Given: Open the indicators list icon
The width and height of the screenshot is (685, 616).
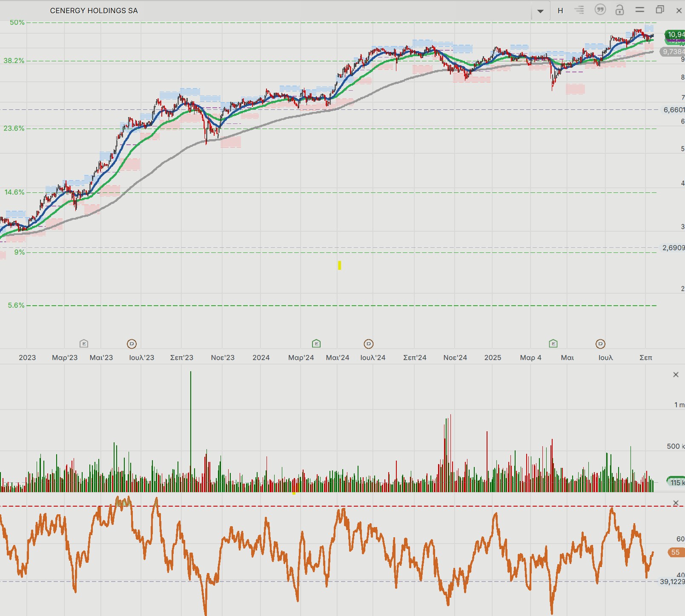Looking at the screenshot, I should click(579, 10).
